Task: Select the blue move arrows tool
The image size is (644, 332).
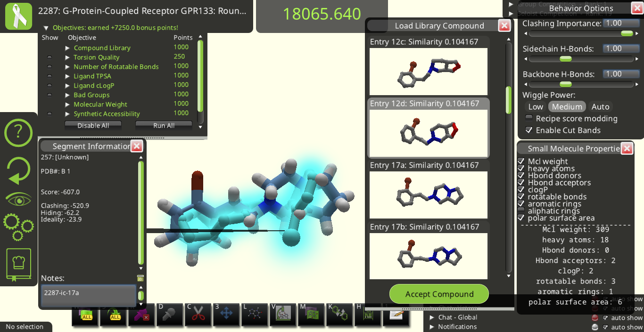Action: click(x=226, y=314)
